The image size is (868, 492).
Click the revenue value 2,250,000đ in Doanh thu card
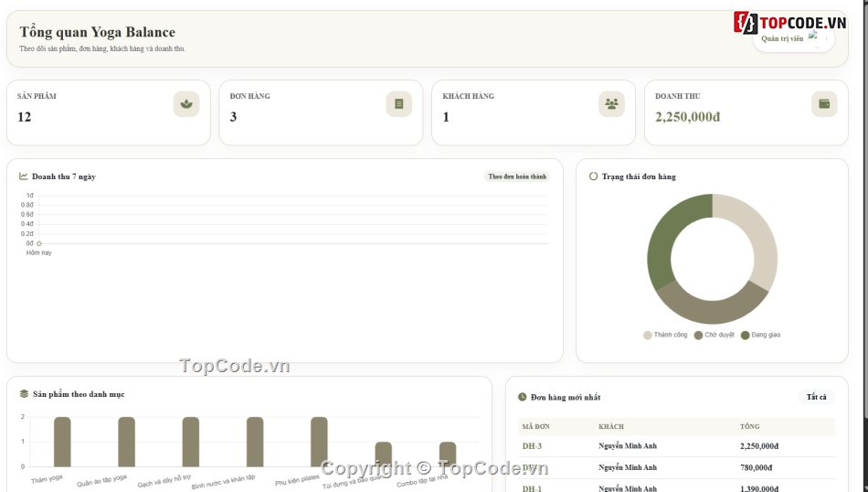pyautogui.click(x=687, y=117)
